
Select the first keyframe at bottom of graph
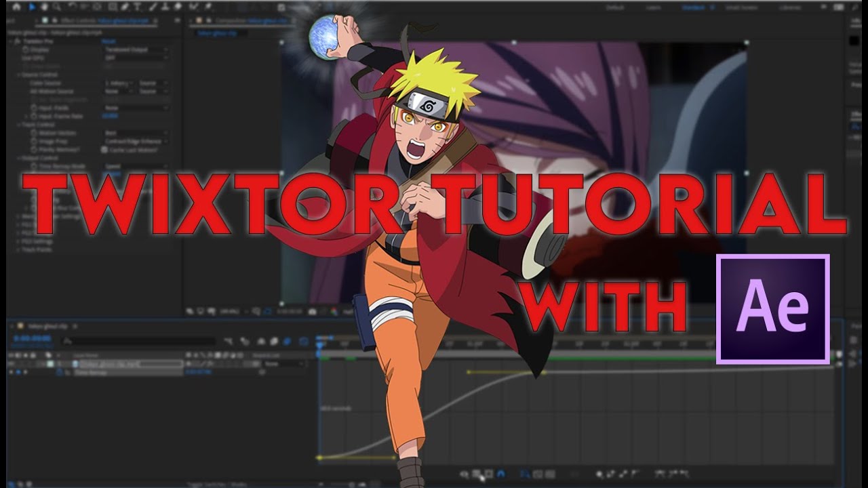pyautogui.click(x=319, y=457)
